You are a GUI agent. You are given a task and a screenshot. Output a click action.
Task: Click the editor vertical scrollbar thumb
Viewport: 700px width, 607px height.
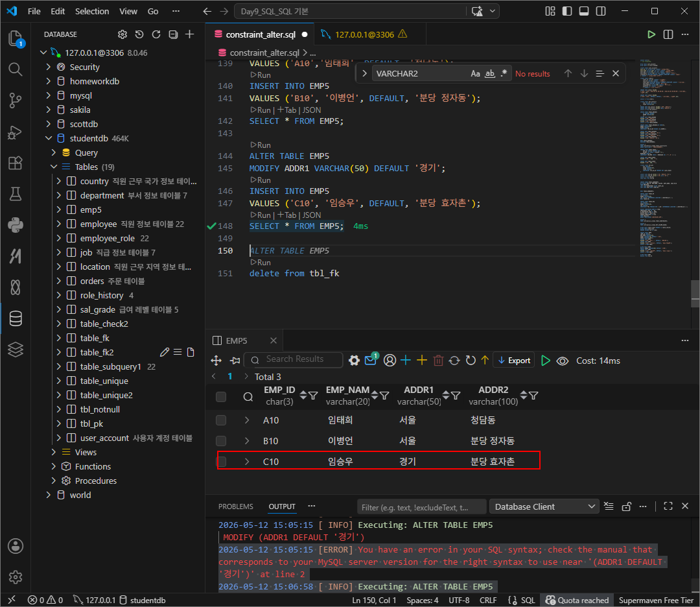[x=695, y=294]
